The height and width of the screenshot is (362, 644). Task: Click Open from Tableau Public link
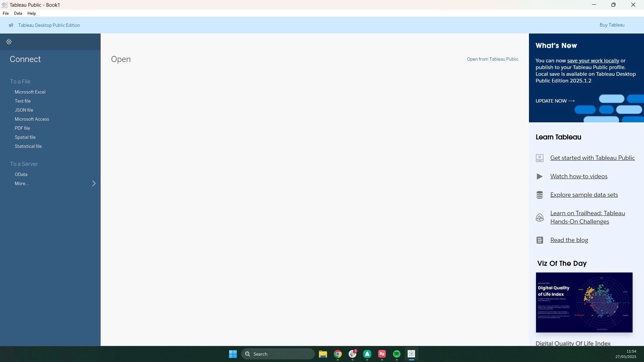point(492,59)
